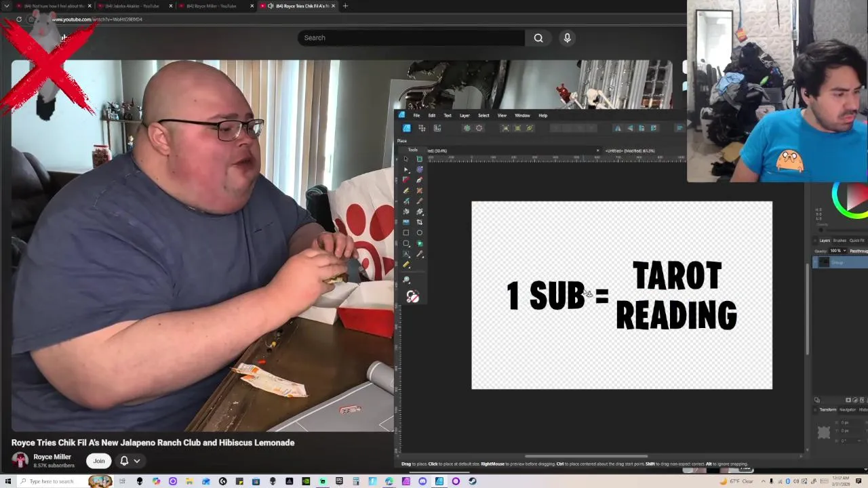The width and height of the screenshot is (868, 488).
Task: Switch to the Untitled (Modified) document tab
Action: click(630, 150)
